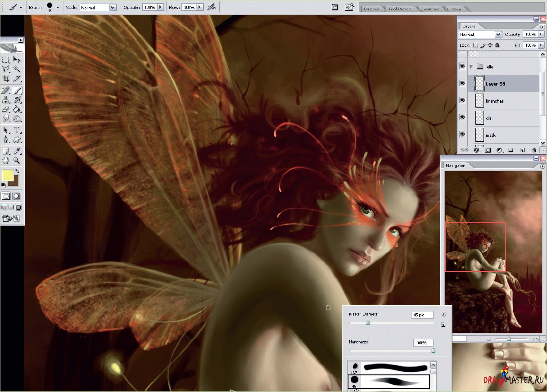Select the Navigator tab
This screenshot has height=392, width=547.
pyautogui.click(x=455, y=166)
